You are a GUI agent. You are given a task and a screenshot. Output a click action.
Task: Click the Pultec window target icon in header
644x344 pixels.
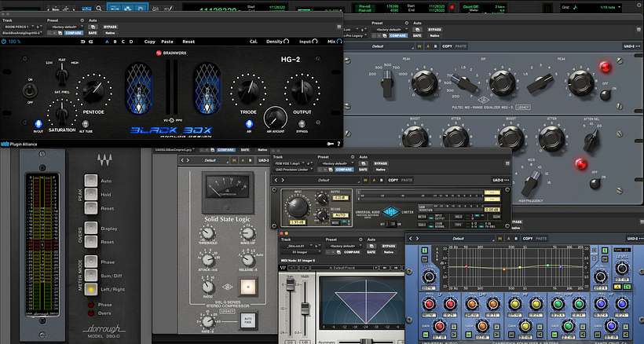tap(639, 30)
